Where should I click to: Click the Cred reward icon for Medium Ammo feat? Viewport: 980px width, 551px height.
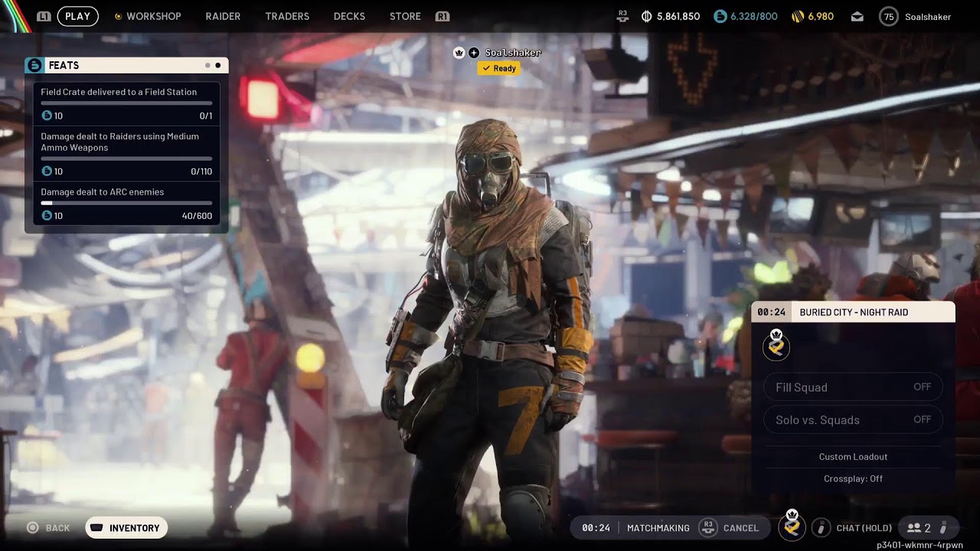47,171
